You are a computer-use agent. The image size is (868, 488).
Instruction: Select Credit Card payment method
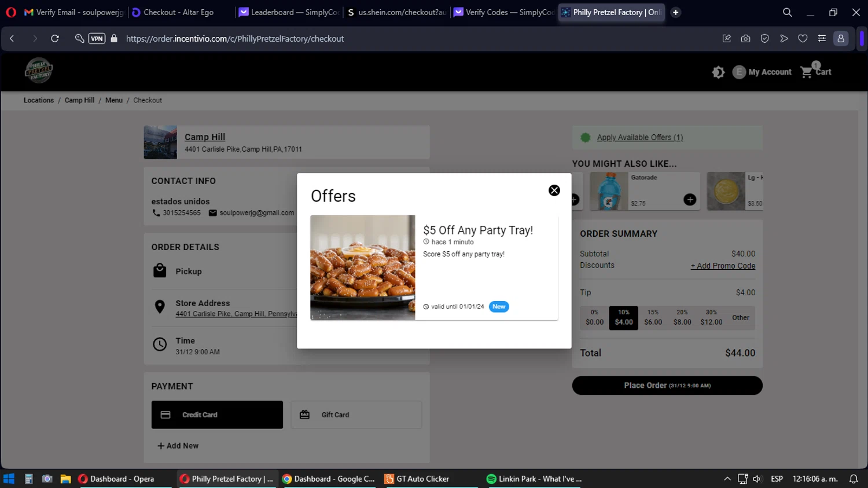[217, 414]
